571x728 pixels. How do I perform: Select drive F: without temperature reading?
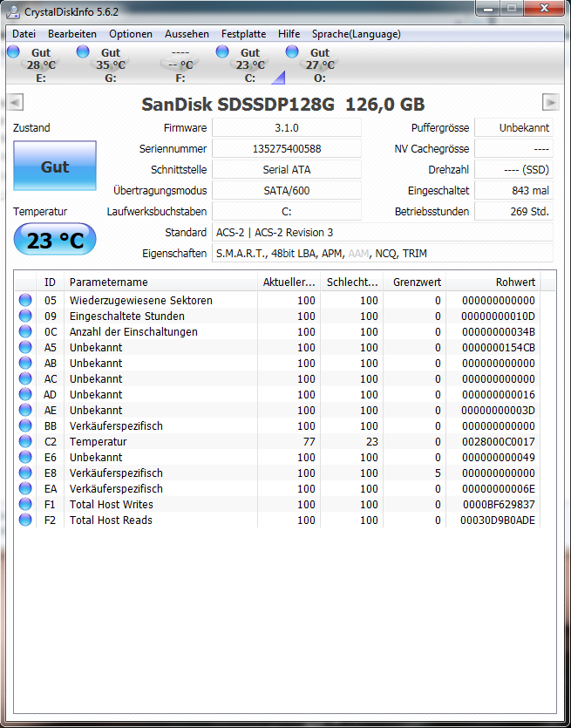coord(180,64)
